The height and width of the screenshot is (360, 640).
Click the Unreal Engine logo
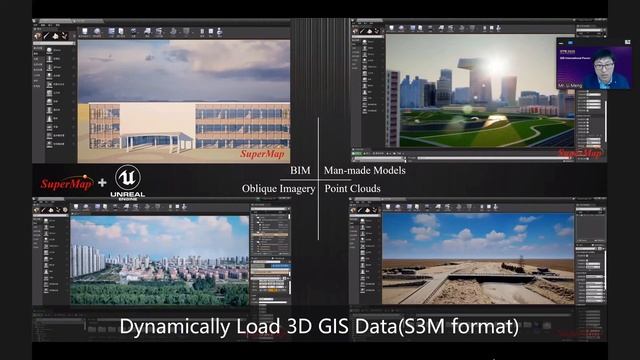point(127,182)
